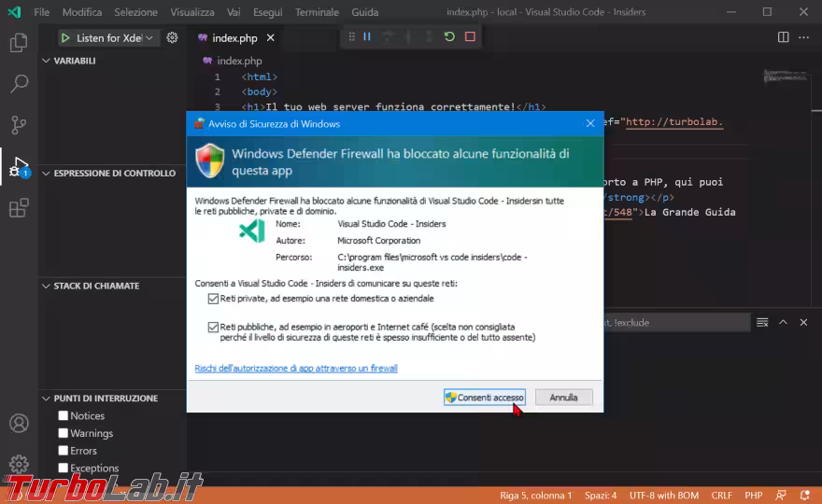Open the editor More Actions menu
The height and width of the screenshot is (504, 822).
(x=803, y=37)
